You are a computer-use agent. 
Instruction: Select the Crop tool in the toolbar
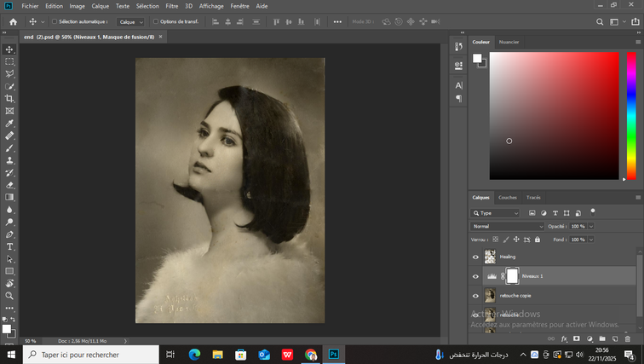click(10, 99)
